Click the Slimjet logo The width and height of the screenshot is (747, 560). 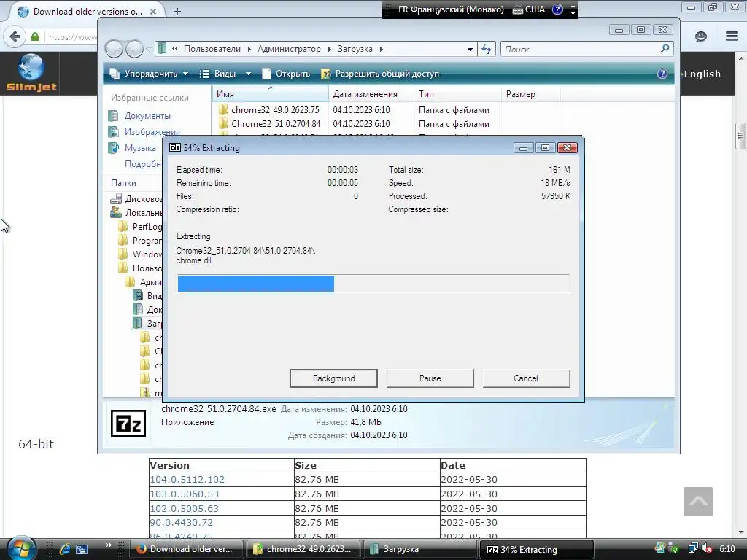click(31, 73)
